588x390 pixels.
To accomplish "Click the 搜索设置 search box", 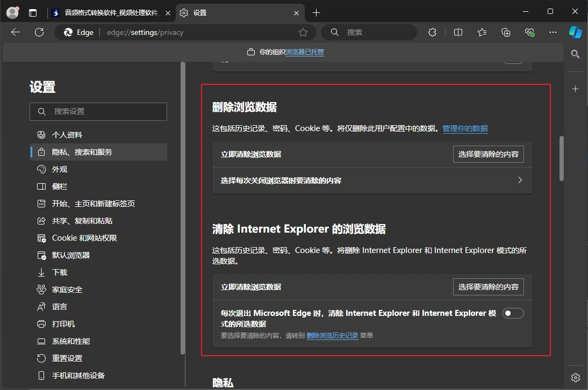I will [98, 111].
